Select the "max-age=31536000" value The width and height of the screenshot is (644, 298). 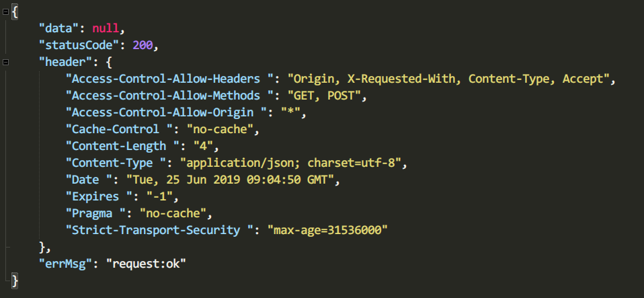pyautogui.click(x=328, y=230)
